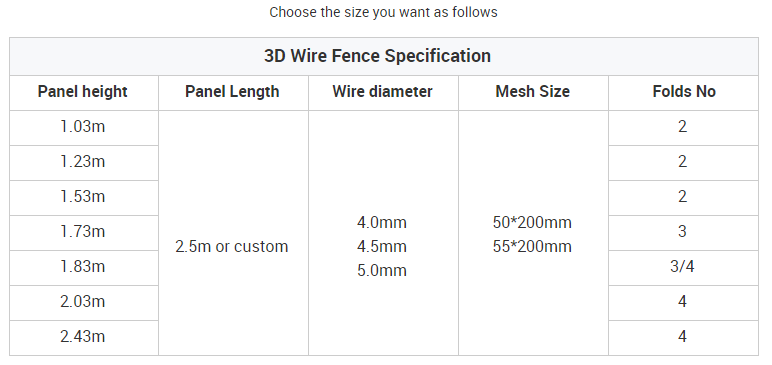Click the 2.5m or custom text
772x365 pixels.
232,246
